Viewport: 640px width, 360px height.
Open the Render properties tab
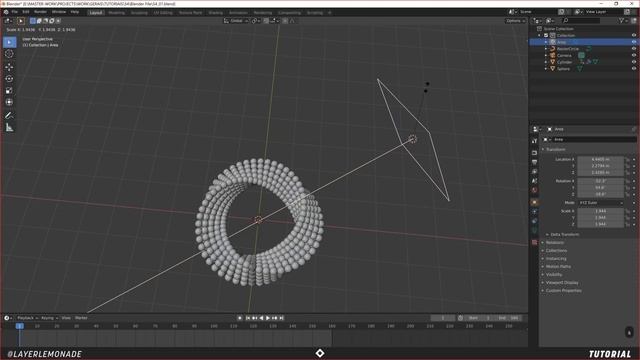(x=534, y=153)
